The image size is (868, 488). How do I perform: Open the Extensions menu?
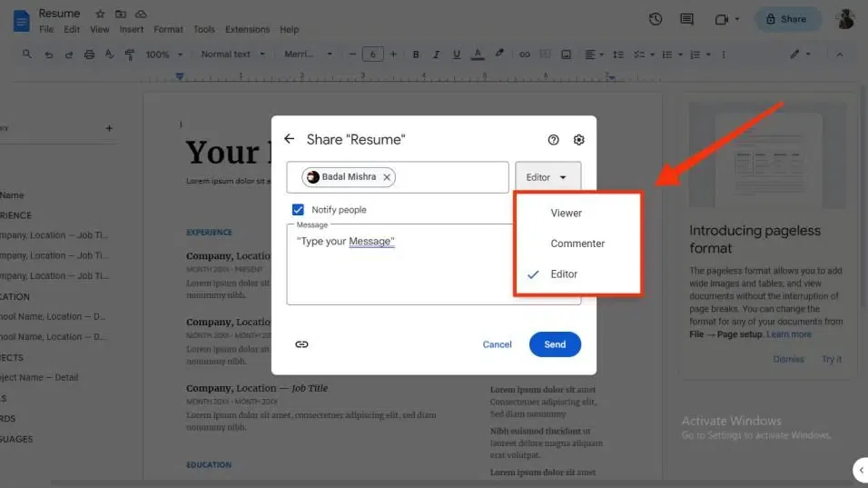pos(248,29)
